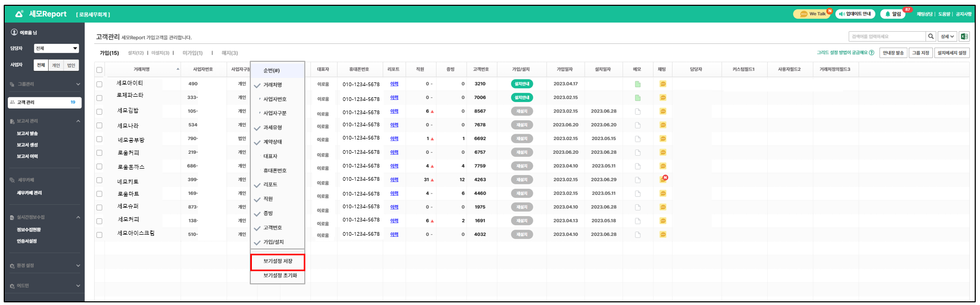
Task: Open memo icon for 세모아이티 row
Action: pyautogui.click(x=638, y=84)
